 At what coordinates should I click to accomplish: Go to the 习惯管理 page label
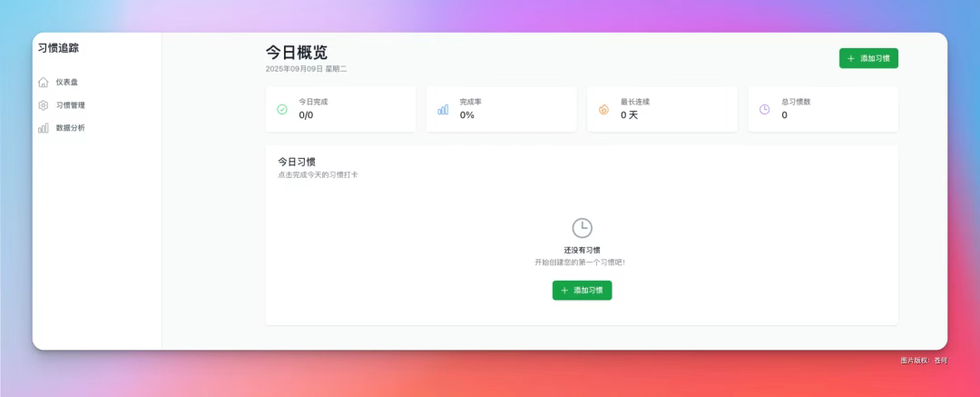coord(71,105)
